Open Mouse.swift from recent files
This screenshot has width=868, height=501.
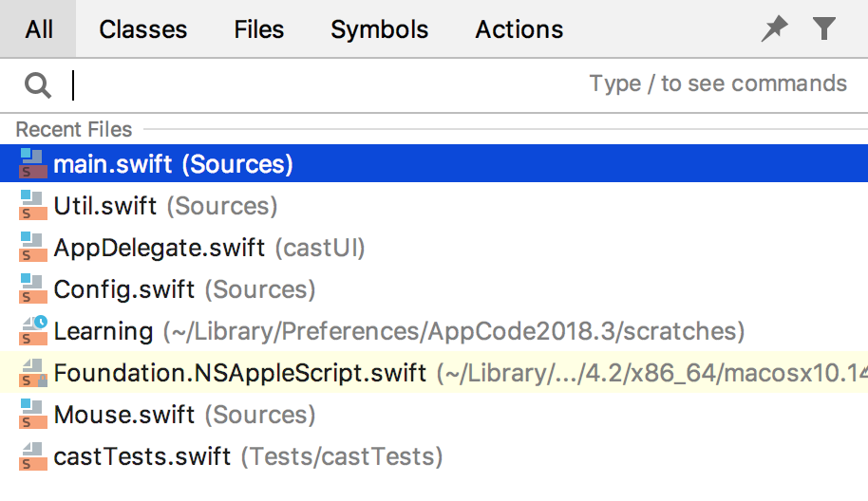point(434,415)
